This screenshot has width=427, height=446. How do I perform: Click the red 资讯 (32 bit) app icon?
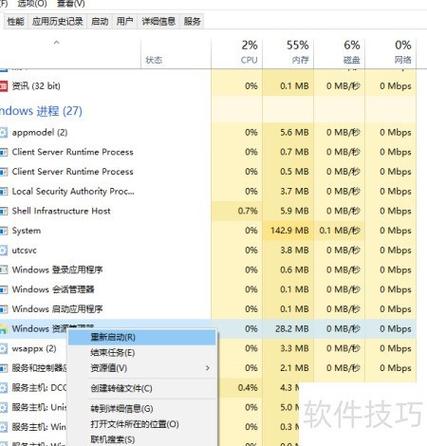(x=3, y=86)
